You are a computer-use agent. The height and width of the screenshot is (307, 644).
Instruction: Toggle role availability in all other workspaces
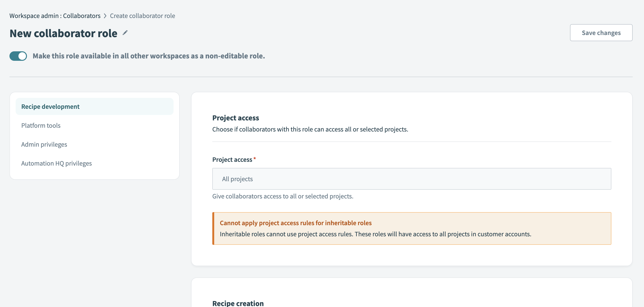[18, 56]
